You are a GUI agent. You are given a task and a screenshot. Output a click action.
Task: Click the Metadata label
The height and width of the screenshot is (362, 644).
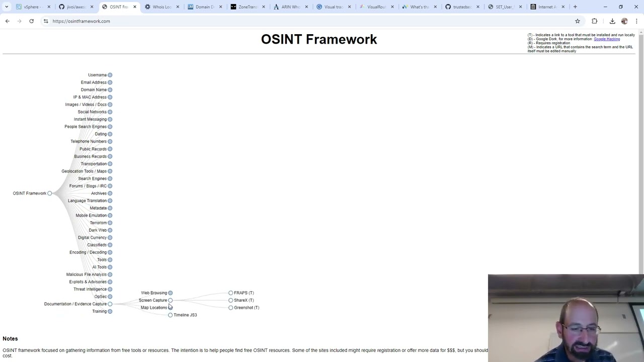[98, 208]
